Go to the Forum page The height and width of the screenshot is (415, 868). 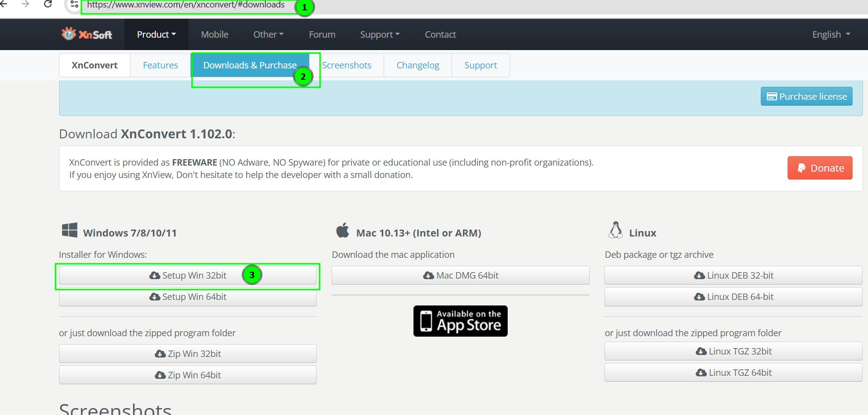click(x=322, y=34)
